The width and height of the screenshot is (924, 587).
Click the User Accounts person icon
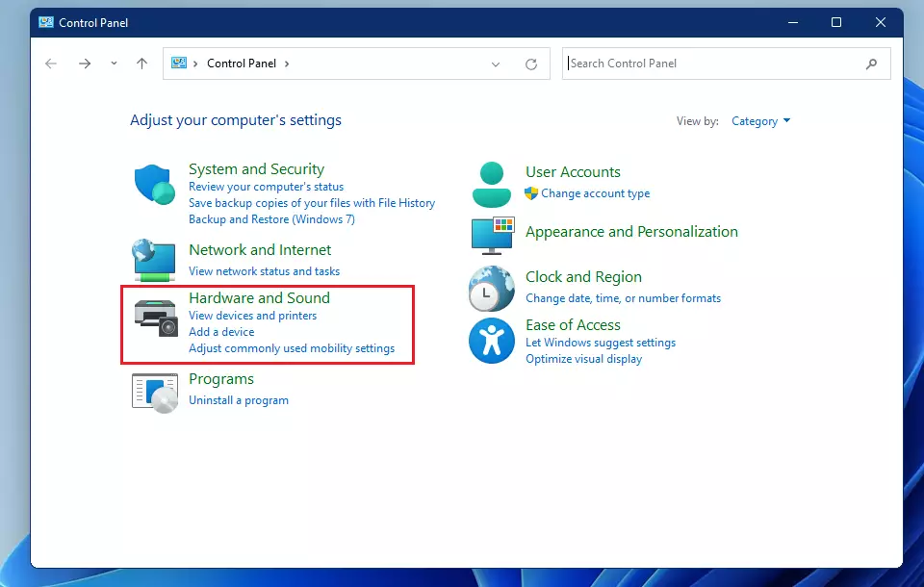click(492, 185)
